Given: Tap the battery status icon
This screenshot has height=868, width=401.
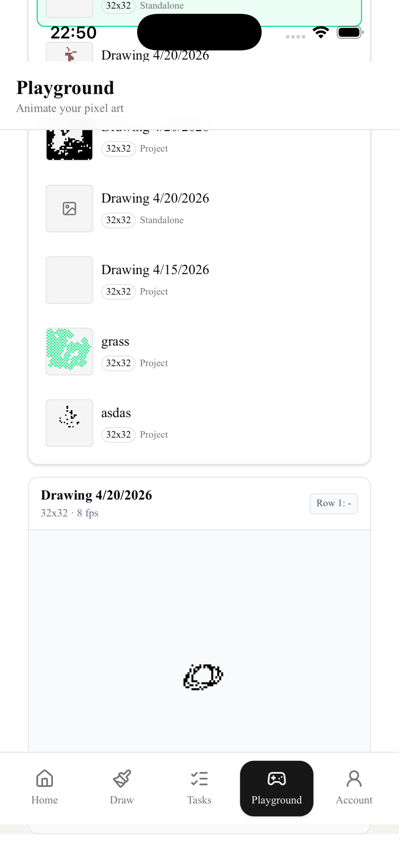Looking at the screenshot, I should [352, 33].
